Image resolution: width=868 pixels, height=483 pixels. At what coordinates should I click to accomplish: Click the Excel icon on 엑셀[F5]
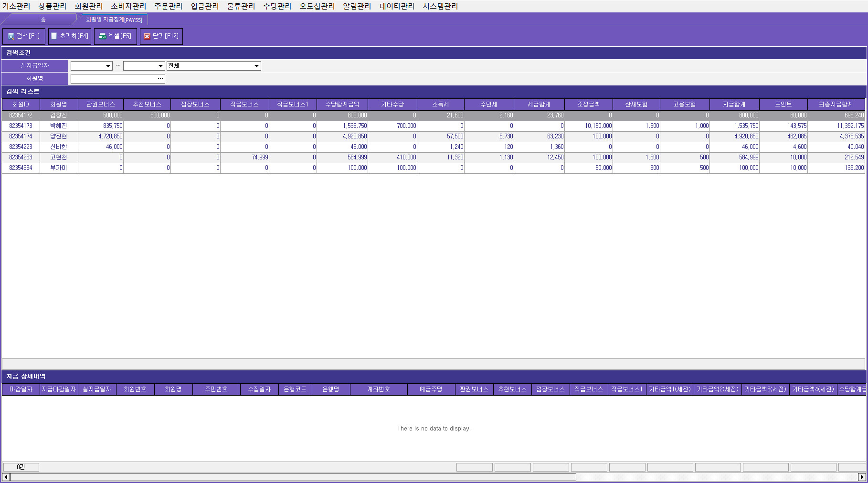(103, 36)
